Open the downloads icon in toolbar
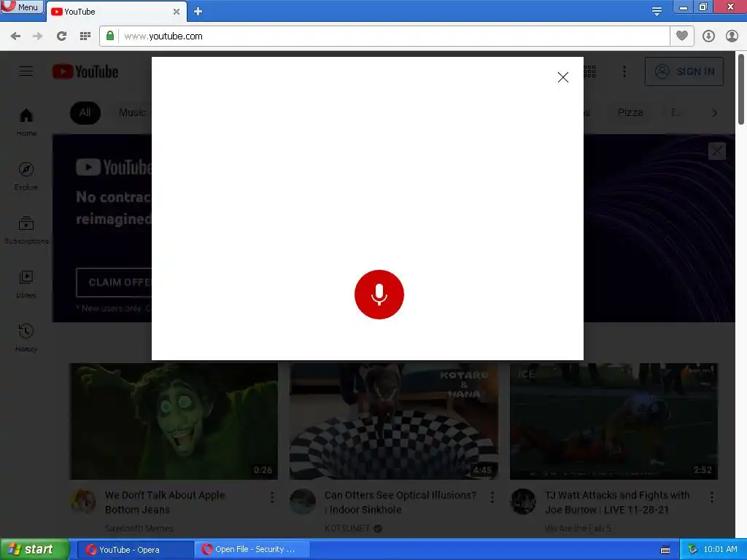 (x=708, y=36)
